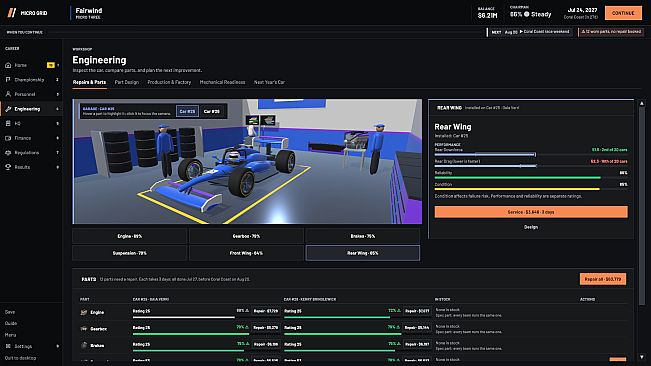
Task: Click the scrollbar up arrow
Action: tap(642, 103)
